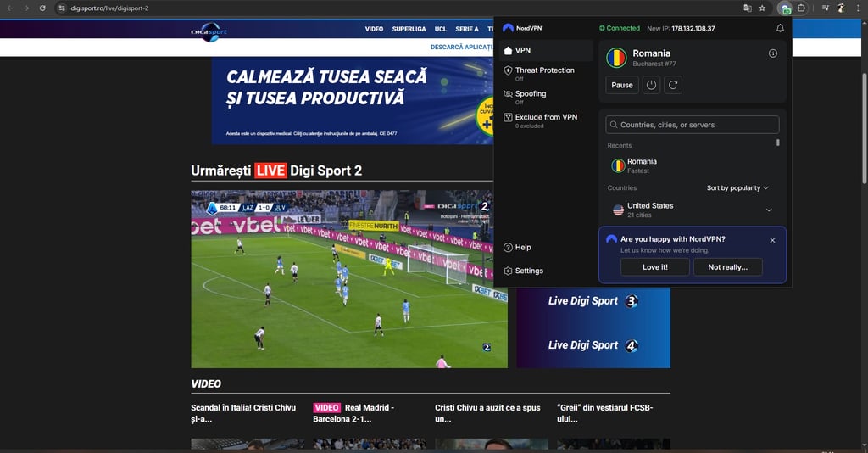Click the address bar URL digisport.ro

(109, 8)
